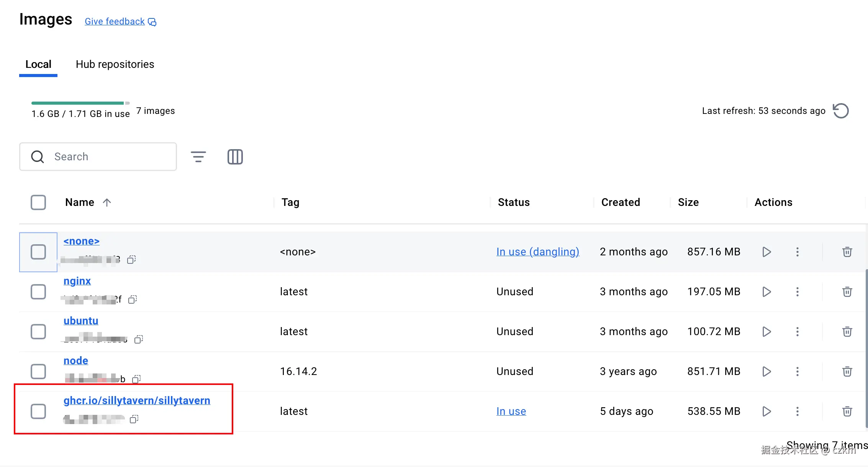Sort by Name column arrow
The image size is (868, 467).
pos(107,202)
